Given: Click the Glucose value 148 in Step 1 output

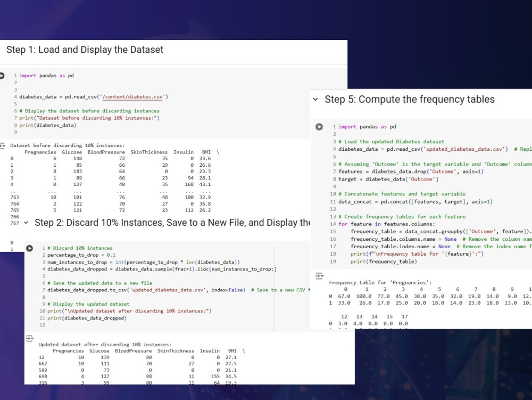Looking at the screenshot, I should point(78,159).
